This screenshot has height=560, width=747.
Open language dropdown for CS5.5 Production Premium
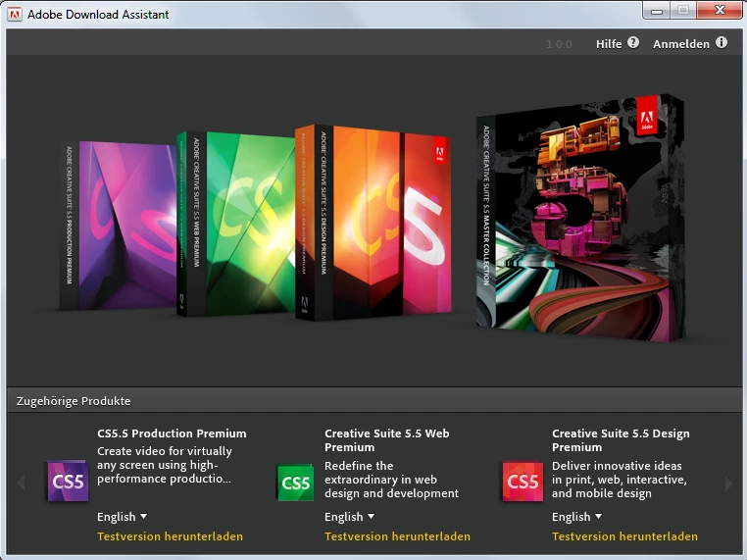click(122, 517)
